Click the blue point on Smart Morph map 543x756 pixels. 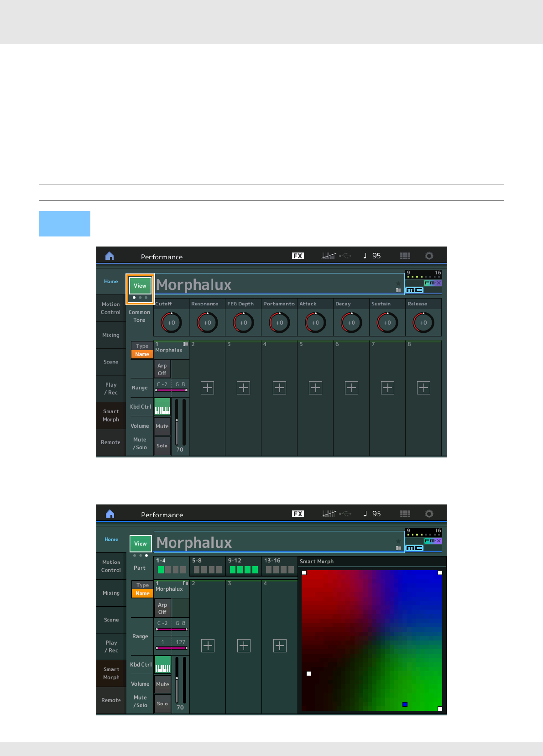point(405,704)
